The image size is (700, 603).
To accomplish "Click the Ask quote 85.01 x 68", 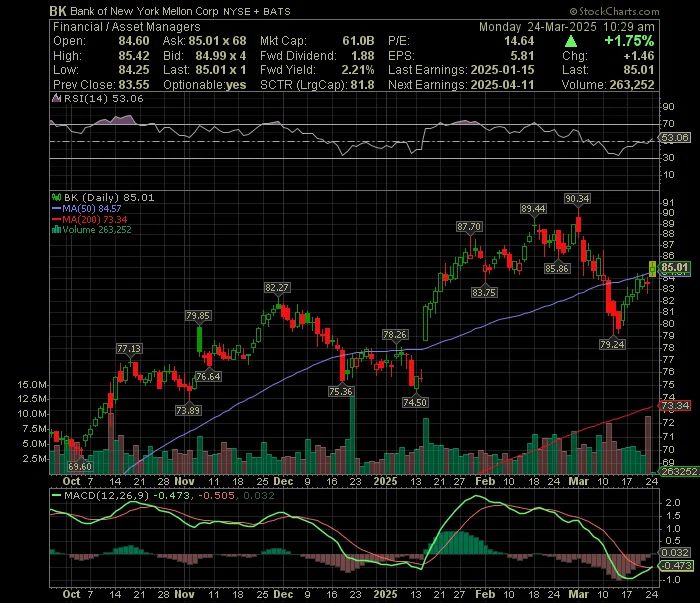I will pos(217,41).
